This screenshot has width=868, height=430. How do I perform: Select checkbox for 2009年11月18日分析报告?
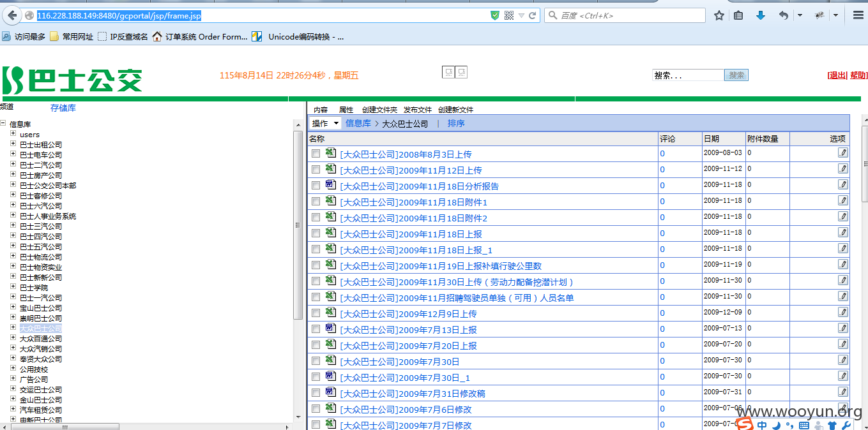click(316, 186)
